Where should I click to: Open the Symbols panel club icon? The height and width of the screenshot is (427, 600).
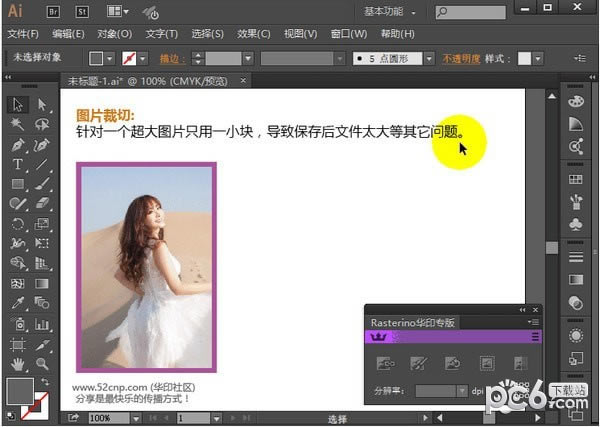(576, 224)
